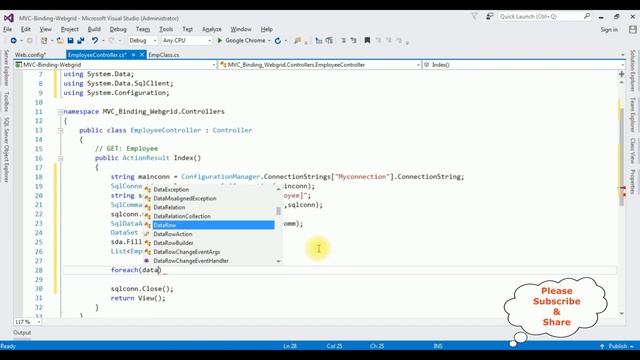Viewport: 640px width, 360px height.
Task: Open the View menu
Action: pos(45,29)
